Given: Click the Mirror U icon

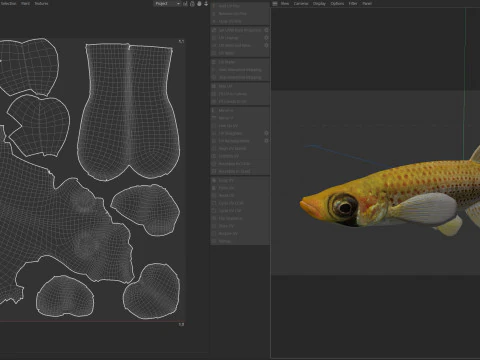Looking at the screenshot, I should 214,110.
